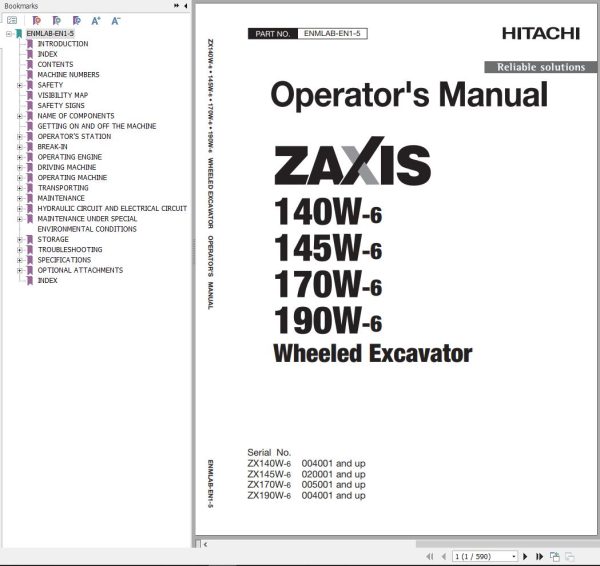600x566 pixels.
Task: Expand the NAME OF COMPONENTS node
Action: coord(20,116)
